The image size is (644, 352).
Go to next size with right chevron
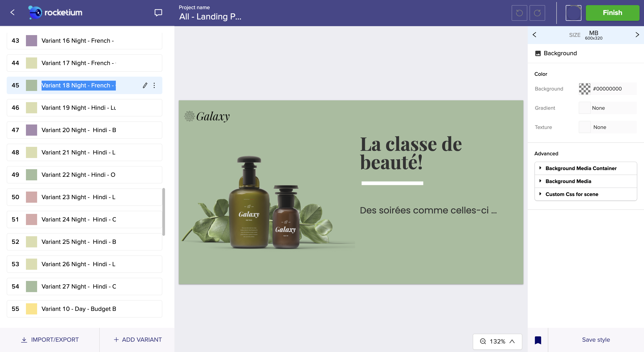pos(637,35)
